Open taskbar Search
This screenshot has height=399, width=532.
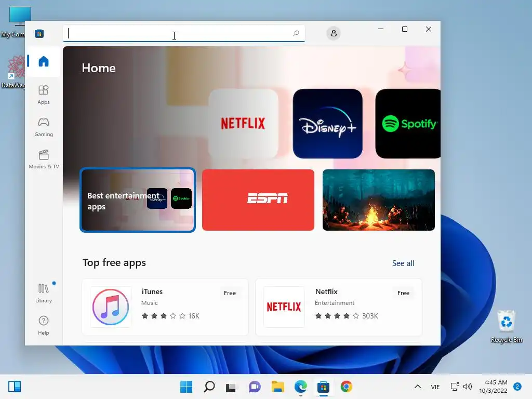(x=209, y=387)
